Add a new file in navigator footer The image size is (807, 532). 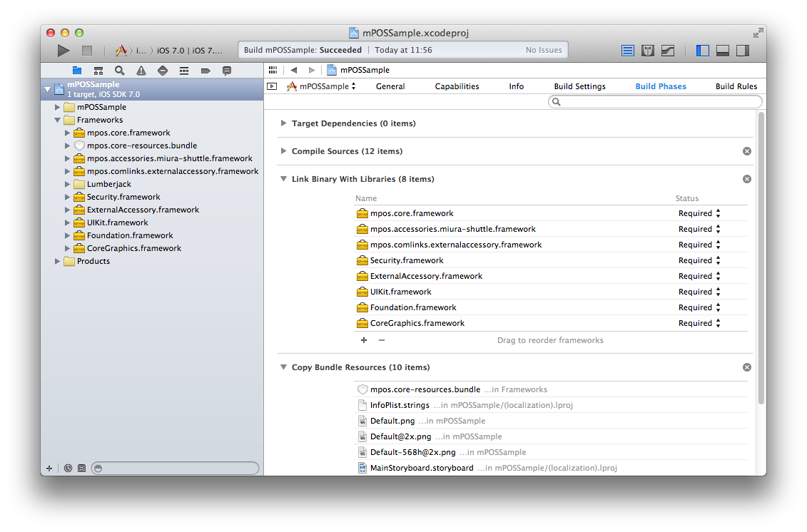coord(49,469)
